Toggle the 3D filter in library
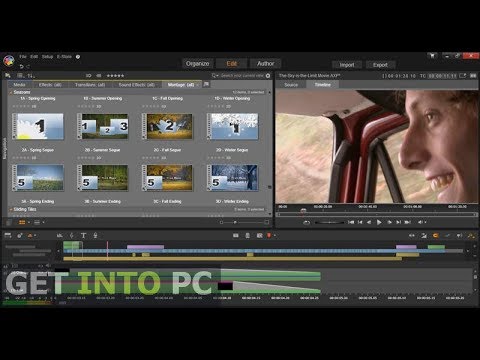The image size is (480, 360). click(88, 76)
